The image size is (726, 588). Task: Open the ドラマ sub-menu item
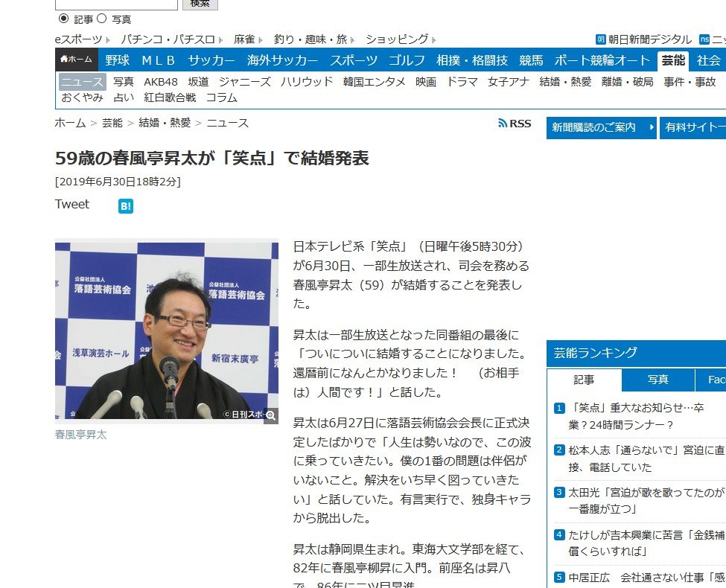[462, 82]
